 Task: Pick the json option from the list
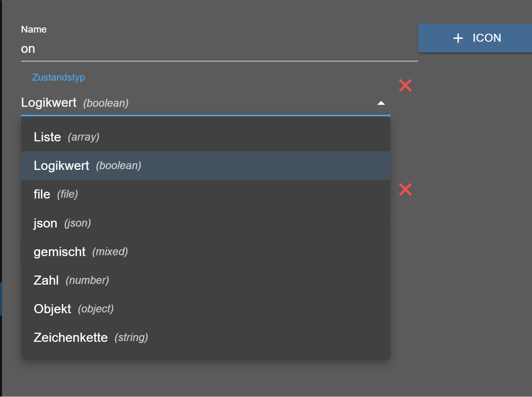(62, 223)
